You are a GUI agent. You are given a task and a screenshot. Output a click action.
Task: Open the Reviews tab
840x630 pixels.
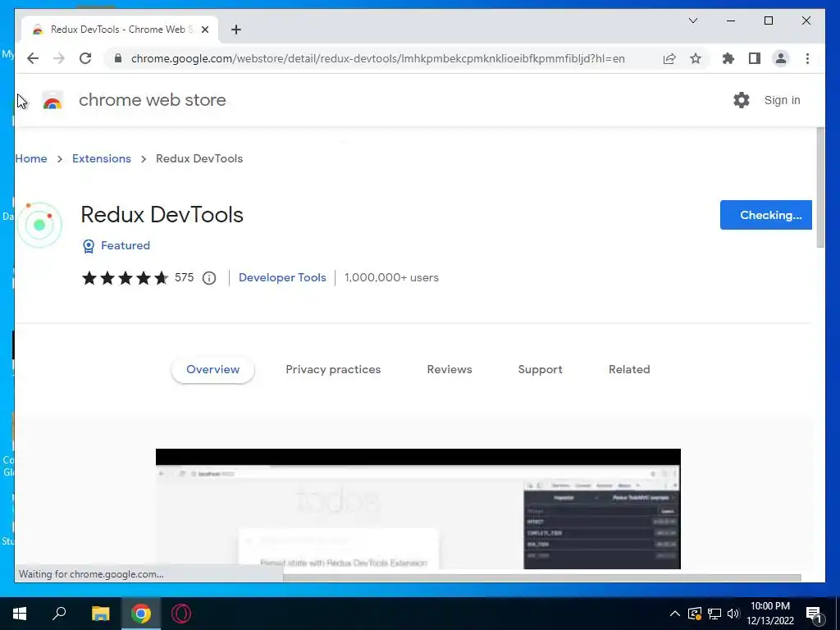point(450,370)
